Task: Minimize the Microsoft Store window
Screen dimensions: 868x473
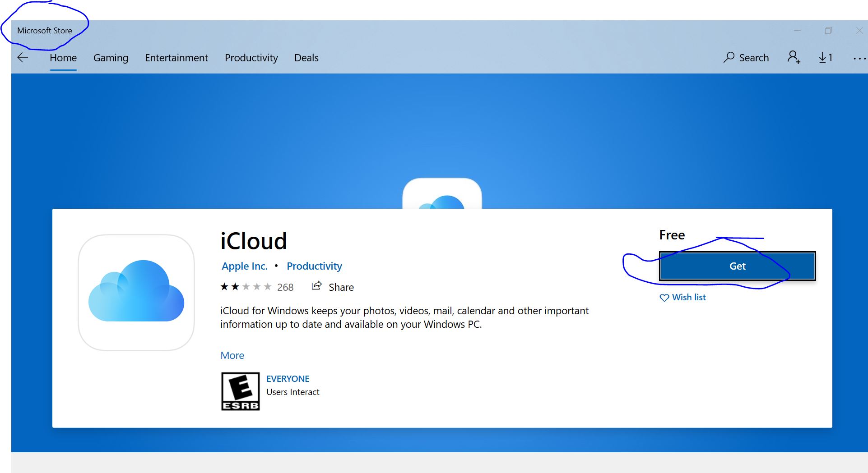Action: coord(797,31)
